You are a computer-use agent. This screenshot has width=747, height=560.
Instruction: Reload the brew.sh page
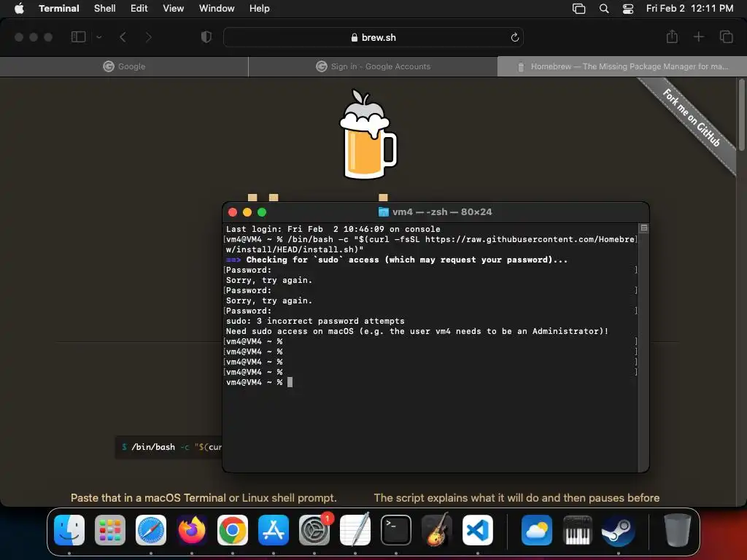pos(514,37)
